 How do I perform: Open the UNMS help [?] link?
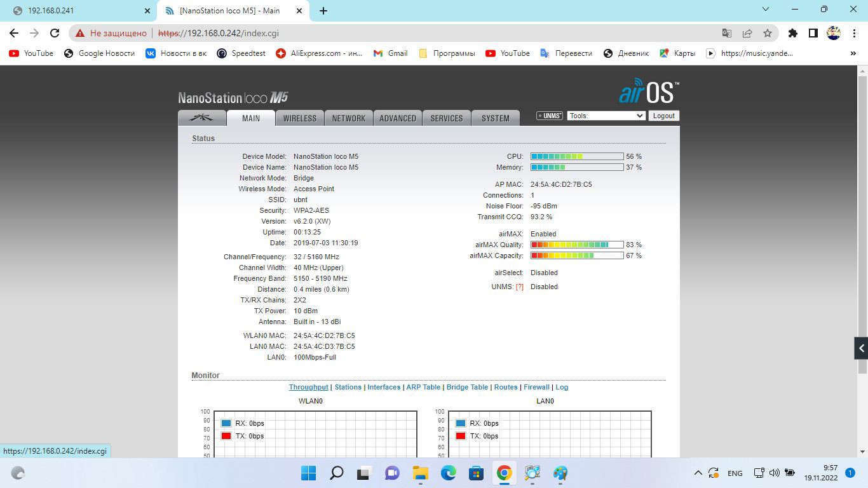coord(520,287)
